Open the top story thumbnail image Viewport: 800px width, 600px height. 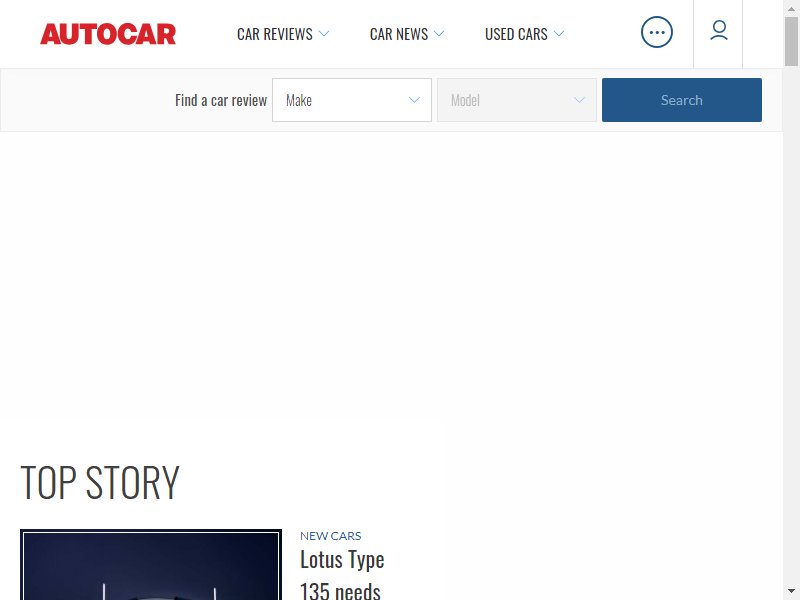pyautogui.click(x=151, y=565)
